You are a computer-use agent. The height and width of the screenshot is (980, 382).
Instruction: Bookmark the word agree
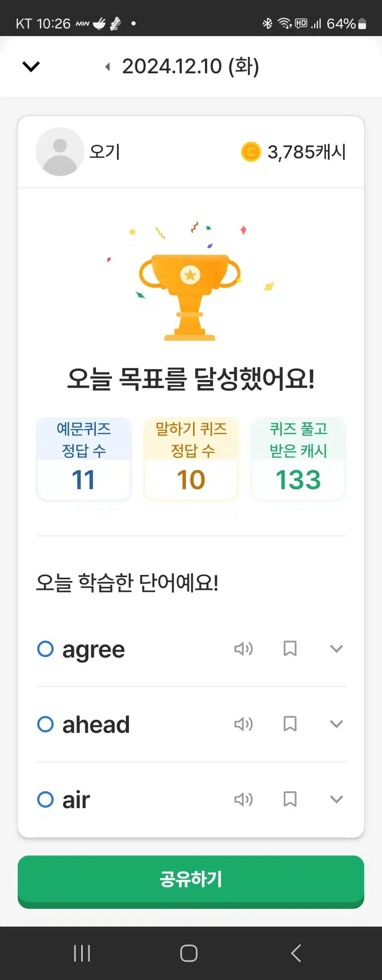(290, 649)
